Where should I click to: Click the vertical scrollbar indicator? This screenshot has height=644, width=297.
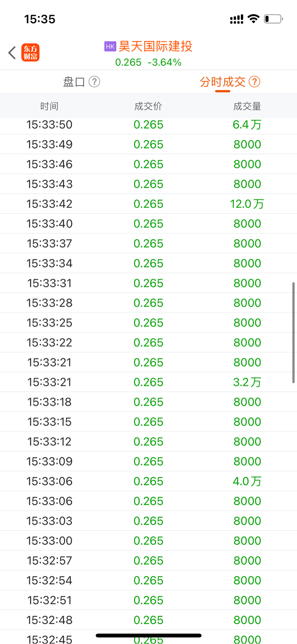coord(294,333)
